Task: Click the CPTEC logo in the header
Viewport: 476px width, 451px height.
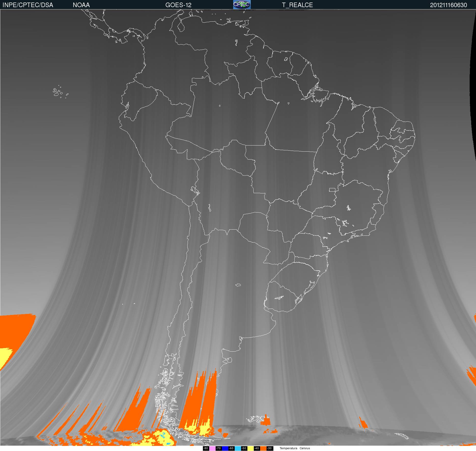Action: tap(242, 5)
